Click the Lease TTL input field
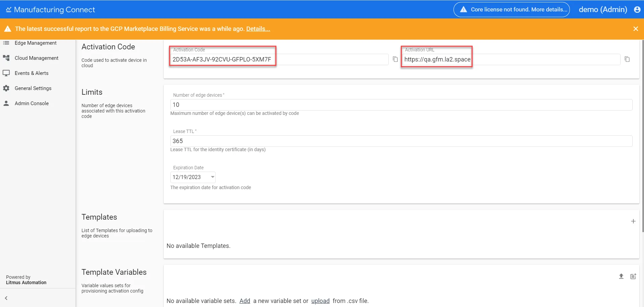The image size is (644, 307). 401,141
